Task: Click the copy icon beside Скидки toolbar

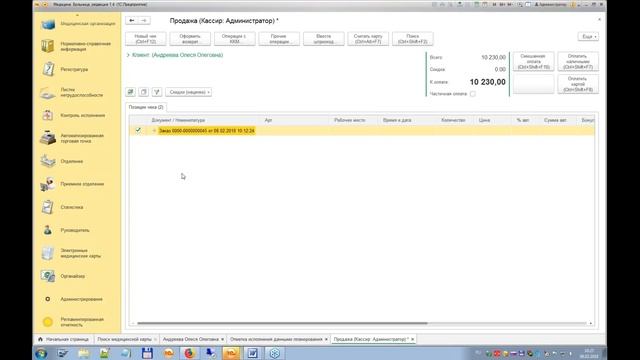Action: coord(144,92)
